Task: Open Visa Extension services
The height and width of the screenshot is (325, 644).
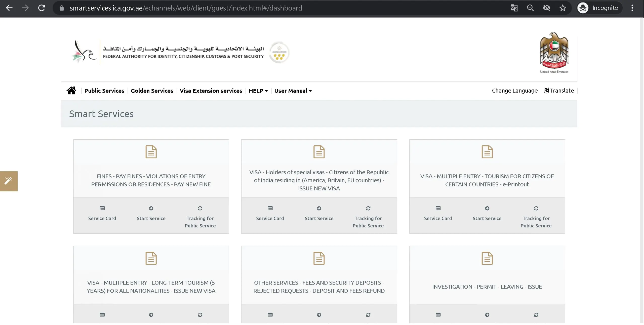Action: tap(211, 91)
